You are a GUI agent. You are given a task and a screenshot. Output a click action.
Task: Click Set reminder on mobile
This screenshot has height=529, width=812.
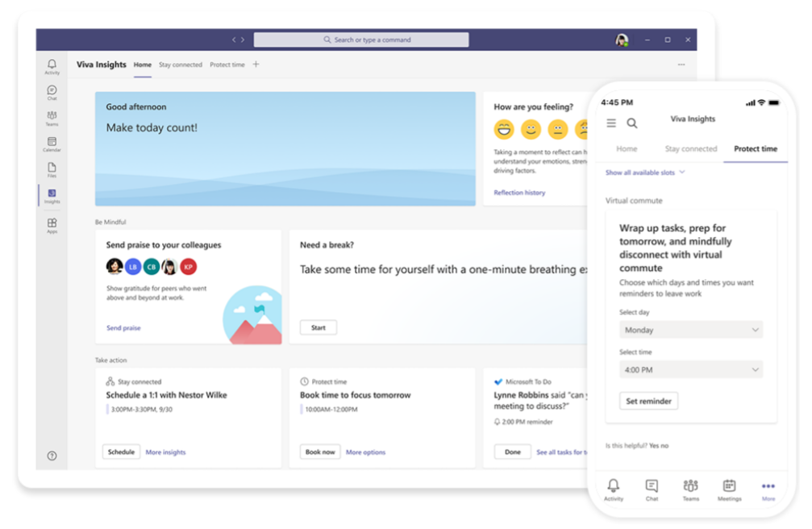point(648,401)
